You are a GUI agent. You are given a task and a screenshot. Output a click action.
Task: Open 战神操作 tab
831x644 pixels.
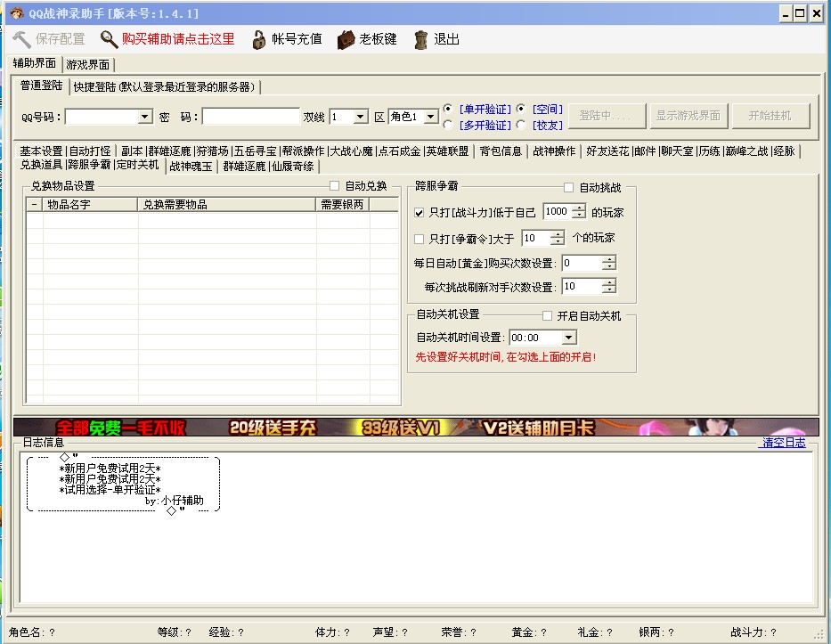[554, 151]
